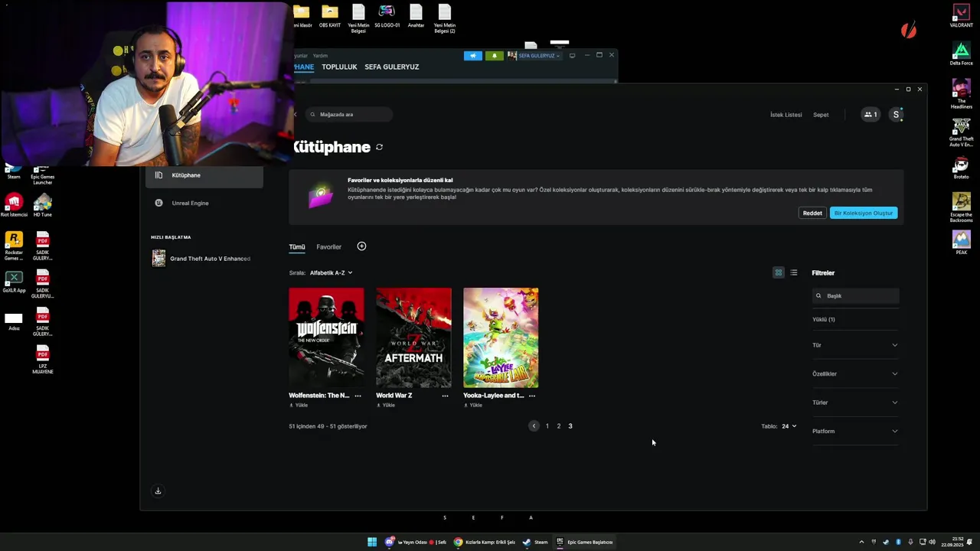Open TOPLULUK tab in Steam window
The width and height of the screenshot is (980, 551).
339,67
